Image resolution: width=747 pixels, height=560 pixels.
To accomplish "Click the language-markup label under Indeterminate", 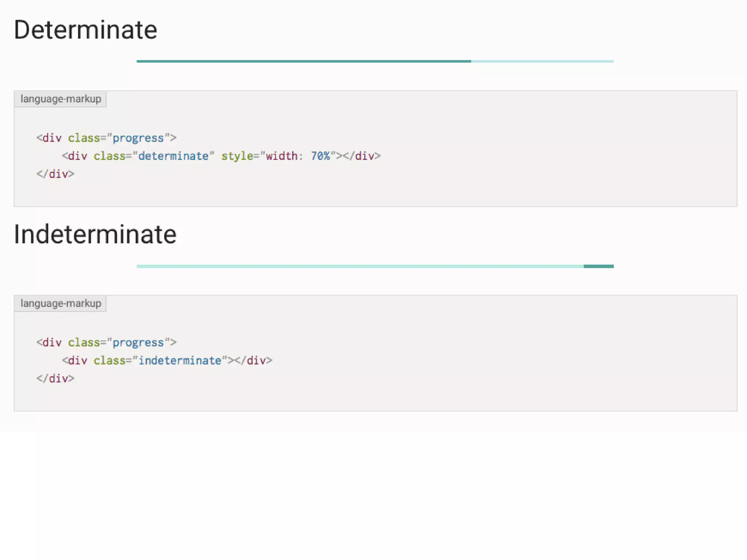I will pos(61,304).
